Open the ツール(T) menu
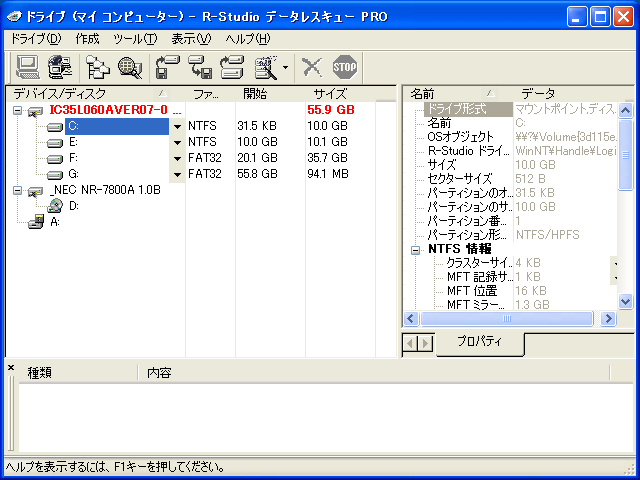Image resolution: width=640 pixels, height=480 pixels. [x=135, y=39]
